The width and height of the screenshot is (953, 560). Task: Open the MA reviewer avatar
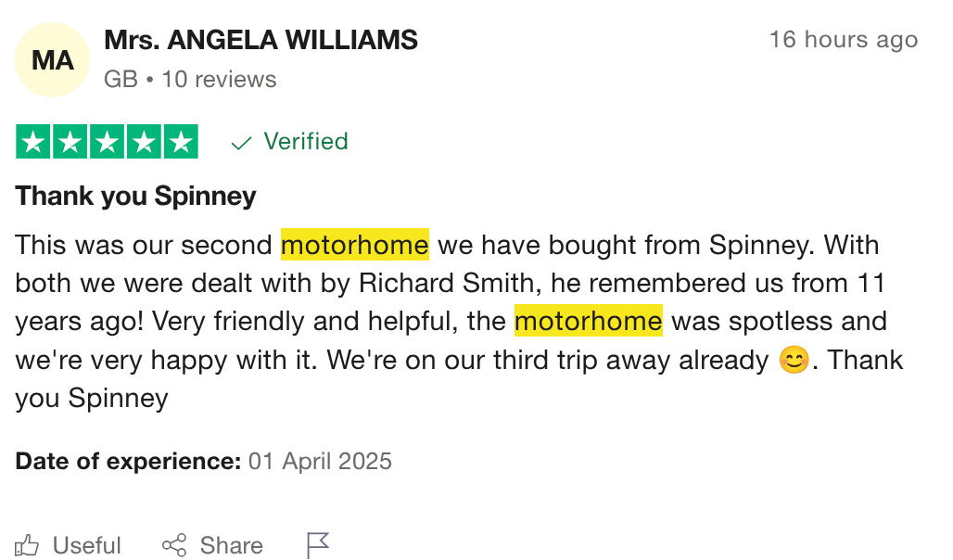point(53,60)
